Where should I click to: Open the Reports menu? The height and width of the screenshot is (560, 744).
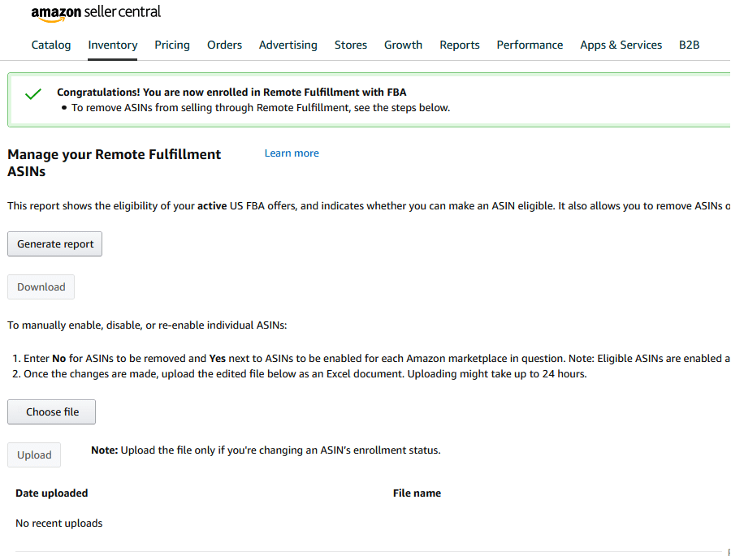pyautogui.click(x=459, y=45)
